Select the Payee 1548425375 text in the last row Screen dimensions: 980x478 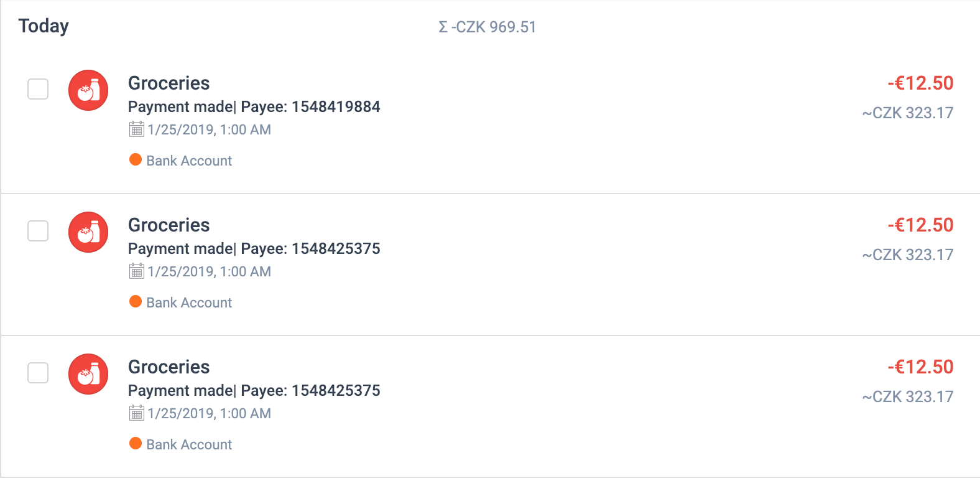pyautogui.click(x=310, y=390)
